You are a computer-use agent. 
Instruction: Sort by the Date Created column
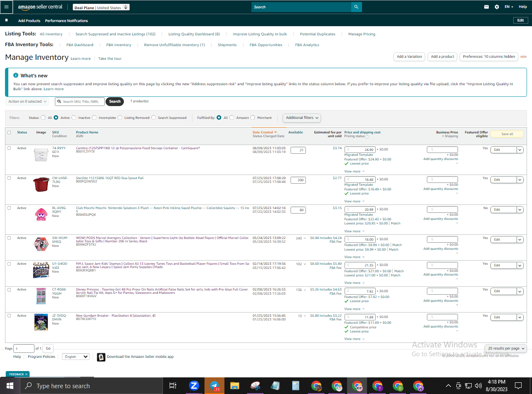point(265,132)
